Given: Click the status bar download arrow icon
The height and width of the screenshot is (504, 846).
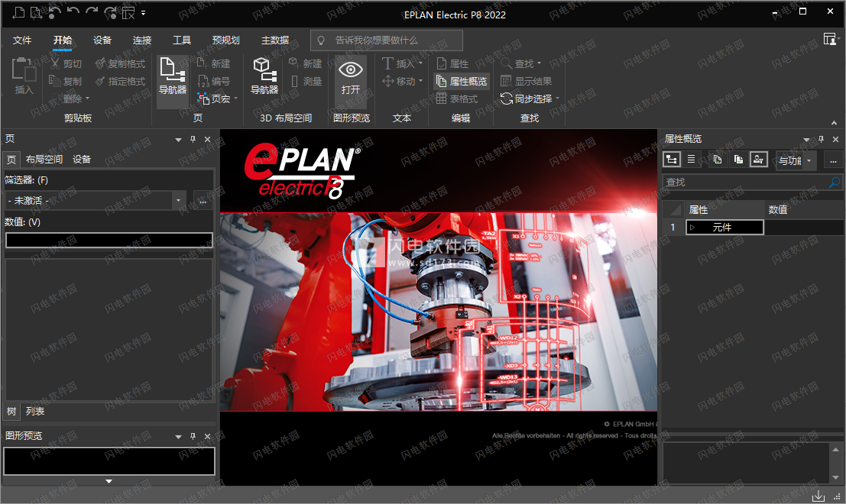Looking at the screenshot, I should click(x=818, y=496).
